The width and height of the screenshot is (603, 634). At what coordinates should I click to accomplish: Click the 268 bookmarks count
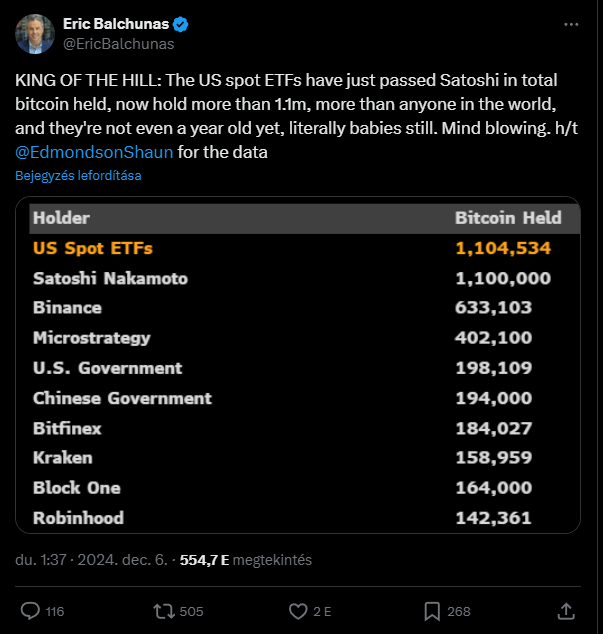coord(459,611)
